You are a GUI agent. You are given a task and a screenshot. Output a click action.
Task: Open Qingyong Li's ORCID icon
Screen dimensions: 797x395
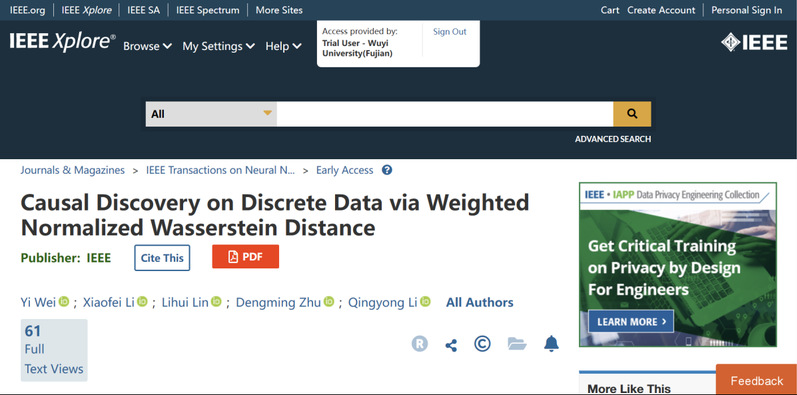[x=425, y=302]
